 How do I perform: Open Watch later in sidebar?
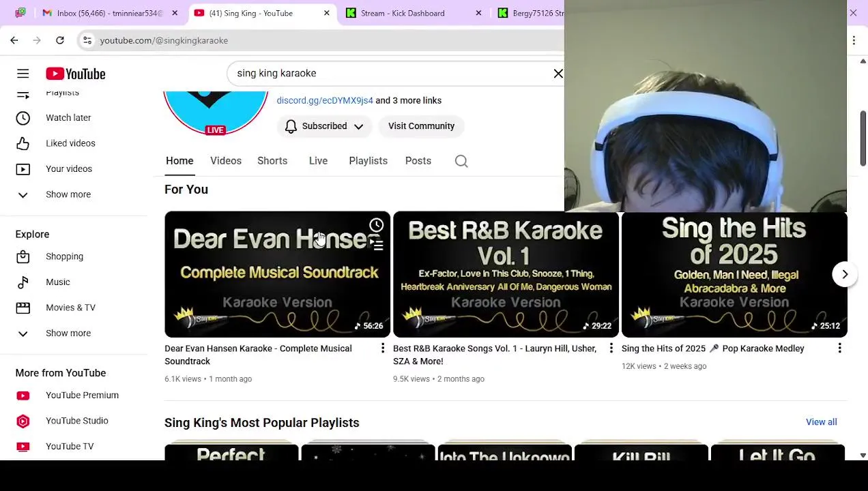click(x=68, y=118)
